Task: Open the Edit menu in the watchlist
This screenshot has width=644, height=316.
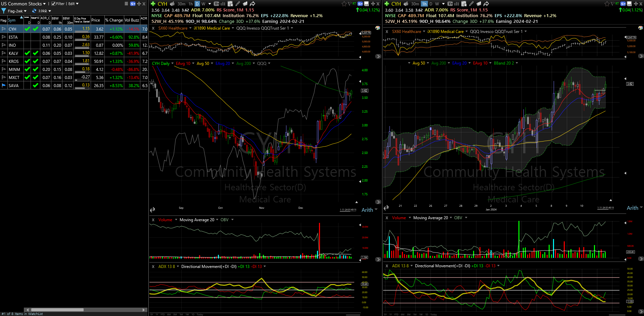Action: [x=74, y=4]
